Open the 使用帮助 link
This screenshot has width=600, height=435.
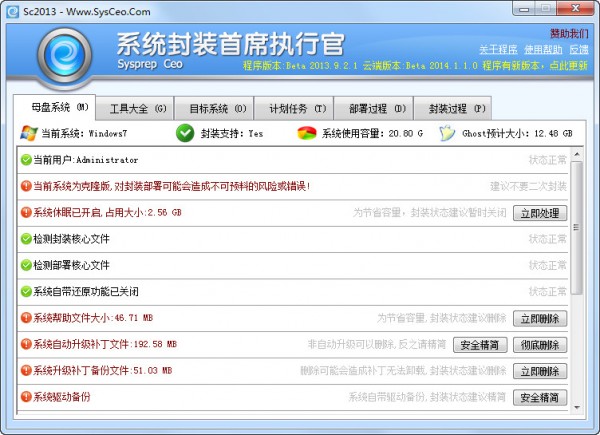pyautogui.click(x=544, y=48)
